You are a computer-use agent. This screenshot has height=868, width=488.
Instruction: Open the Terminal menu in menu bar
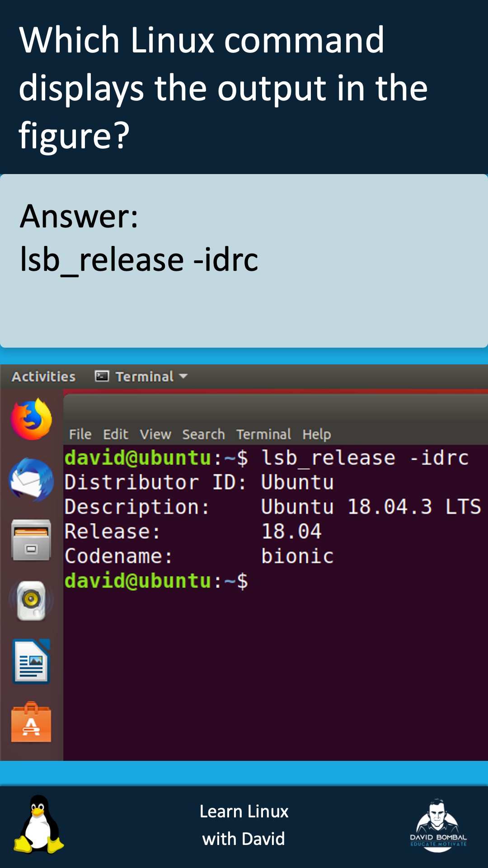tap(264, 434)
